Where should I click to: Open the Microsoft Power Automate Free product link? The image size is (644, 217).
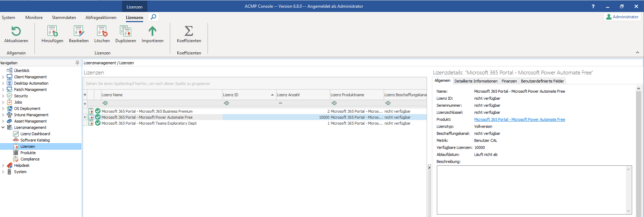[x=519, y=119]
